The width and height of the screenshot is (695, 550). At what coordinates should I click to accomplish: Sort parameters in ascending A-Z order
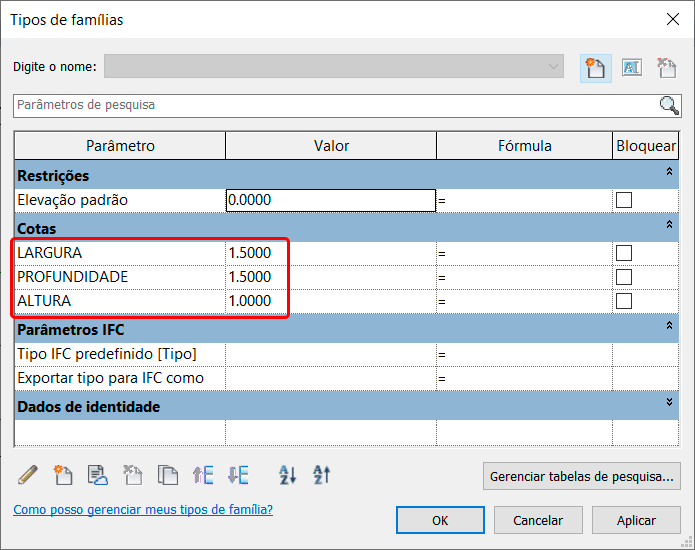(x=287, y=475)
